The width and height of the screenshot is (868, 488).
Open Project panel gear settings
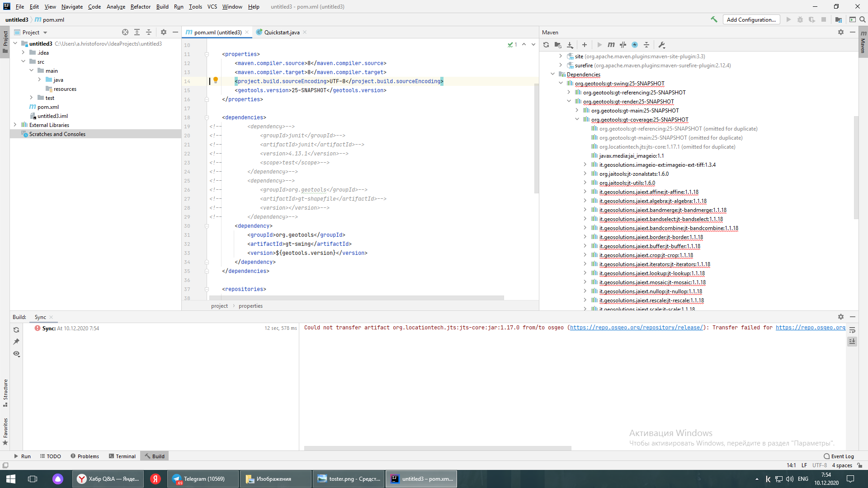tap(164, 32)
